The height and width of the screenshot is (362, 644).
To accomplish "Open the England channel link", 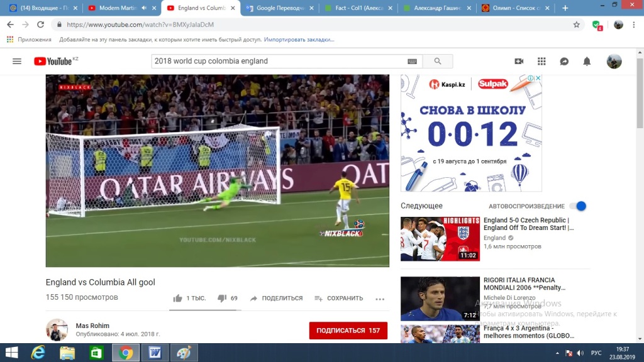I will (x=494, y=238).
